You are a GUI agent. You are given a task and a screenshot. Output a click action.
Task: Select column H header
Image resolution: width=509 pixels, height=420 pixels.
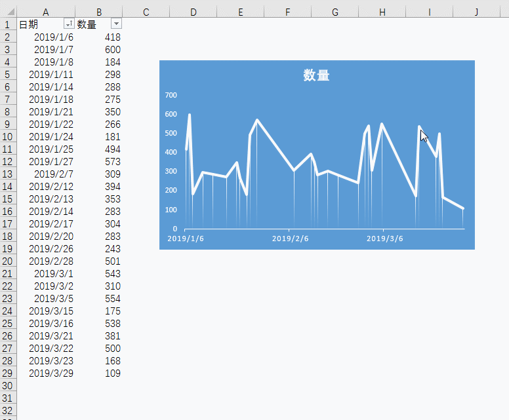(x=382, y=12)
